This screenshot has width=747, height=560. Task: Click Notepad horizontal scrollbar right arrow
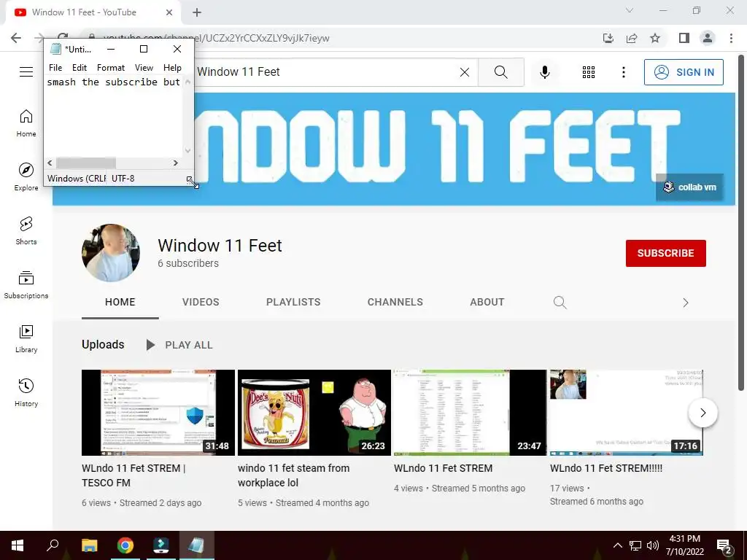pyautogui.click(x=176, y=163)
